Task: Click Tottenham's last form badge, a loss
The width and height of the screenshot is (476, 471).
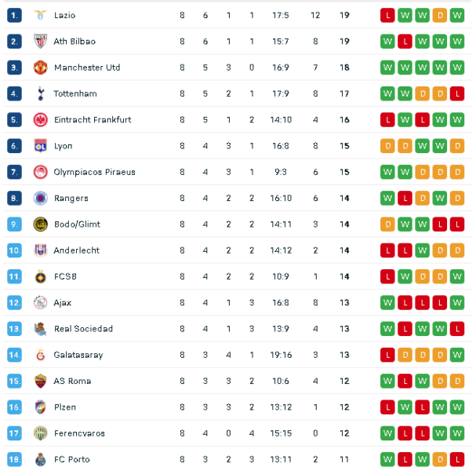Action: pos(457,93)
